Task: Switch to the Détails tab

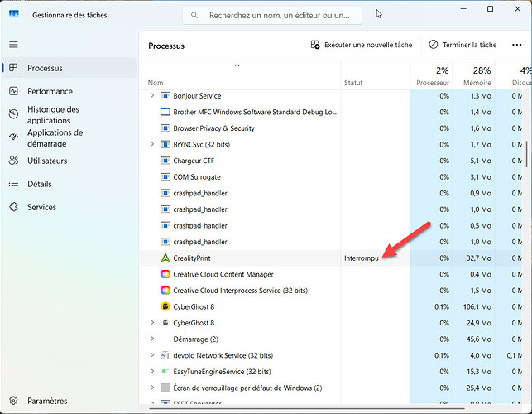Action: coord(69,184)
